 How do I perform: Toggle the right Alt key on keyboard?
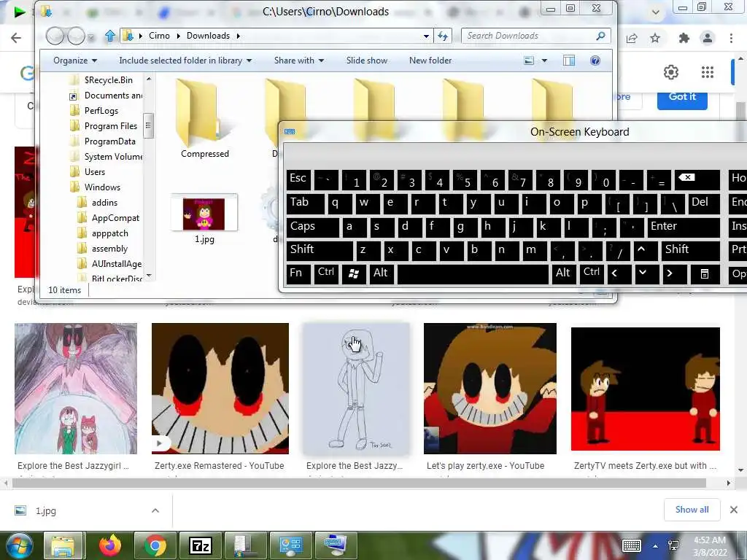(x=563, y=273)
